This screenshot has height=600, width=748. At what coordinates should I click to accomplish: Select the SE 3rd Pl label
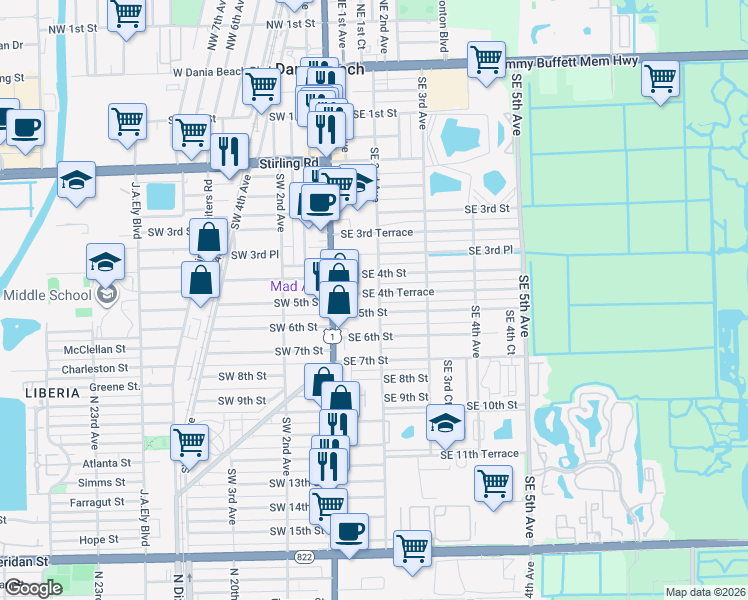pyautogui.click(x=491, y=251)
